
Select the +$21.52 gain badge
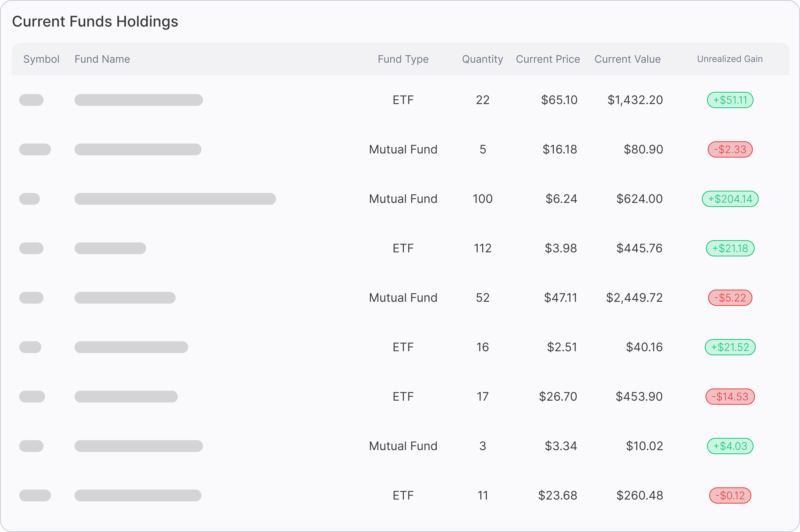[730, 347]
